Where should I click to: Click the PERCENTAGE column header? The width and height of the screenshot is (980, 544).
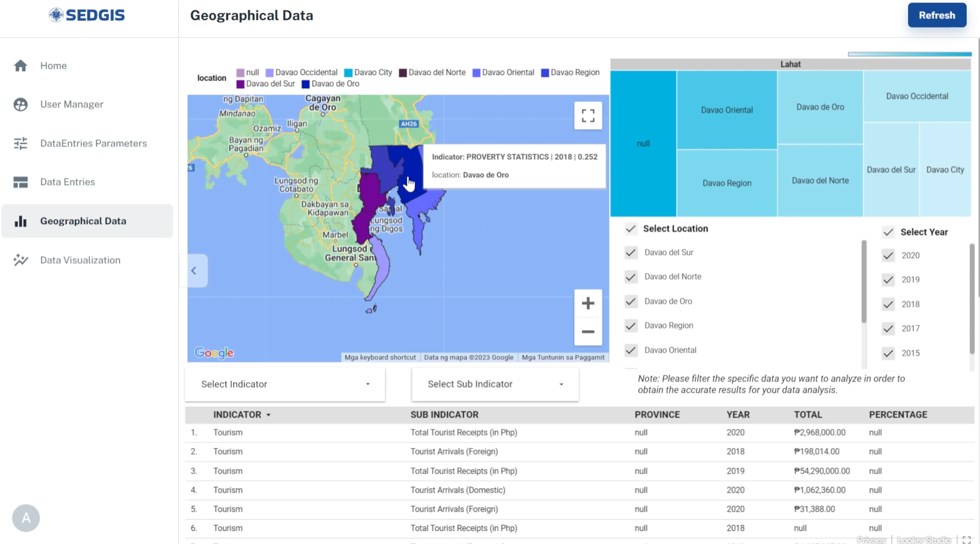pyautogui.click(x=898, y=415)
